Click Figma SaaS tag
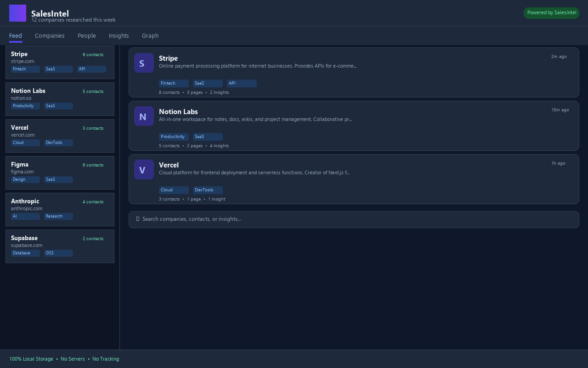Viewport: 588px width, 368px height. [x=58, y=179]
